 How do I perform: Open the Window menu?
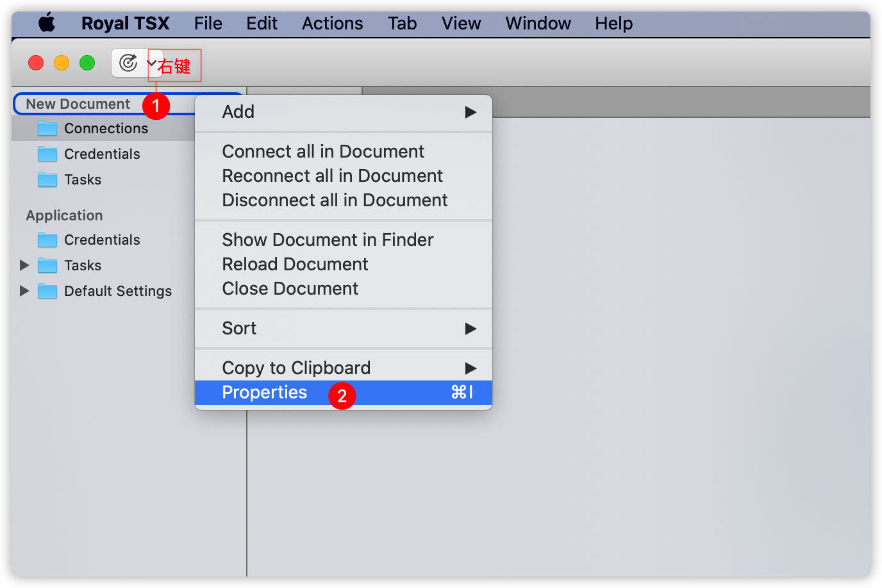click(538, 24)
